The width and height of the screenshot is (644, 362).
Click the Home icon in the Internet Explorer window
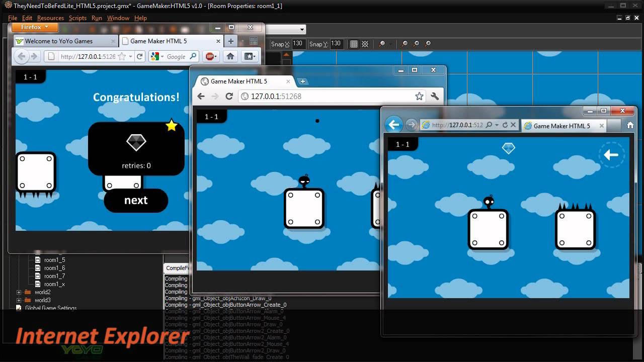(x=630, y=125)
